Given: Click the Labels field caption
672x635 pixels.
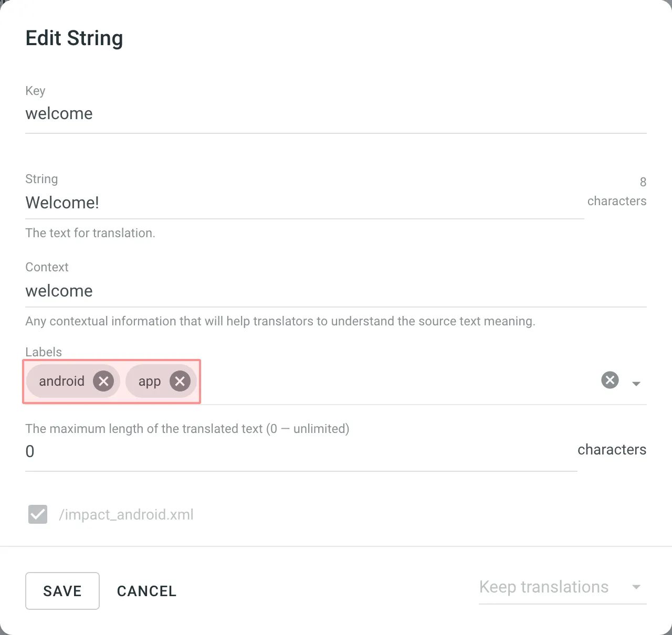Looking at the screenshot, I should (44, 352).
